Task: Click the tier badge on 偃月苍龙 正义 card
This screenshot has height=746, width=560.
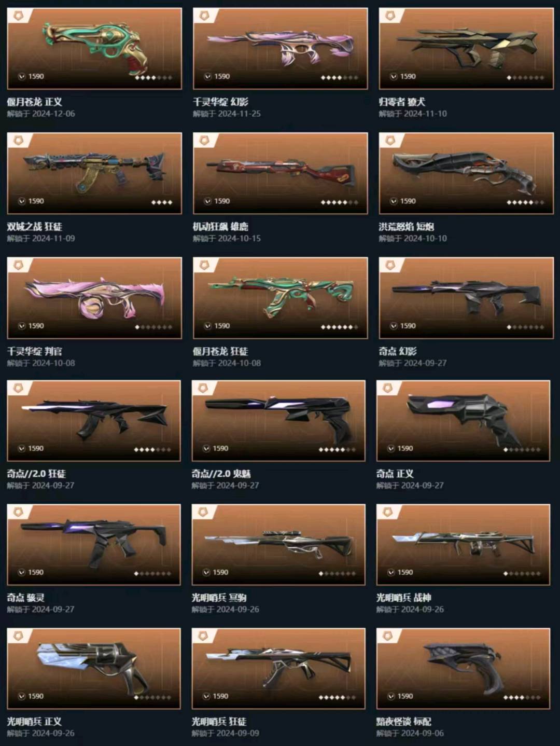Action: pyautogui.click(x=19, y=16)
